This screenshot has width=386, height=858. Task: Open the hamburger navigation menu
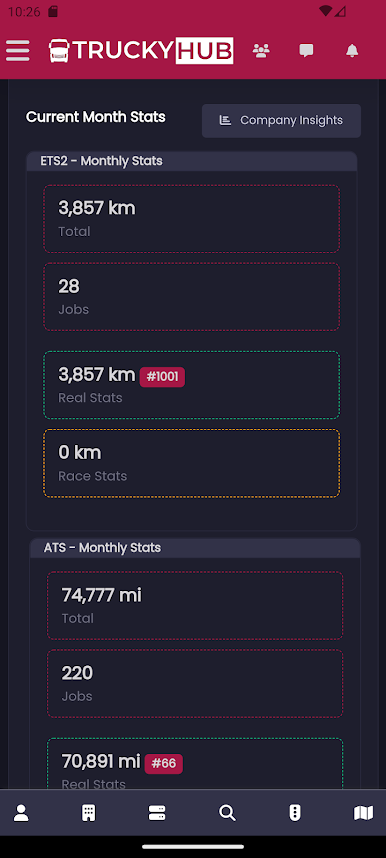tap(18, 51)
